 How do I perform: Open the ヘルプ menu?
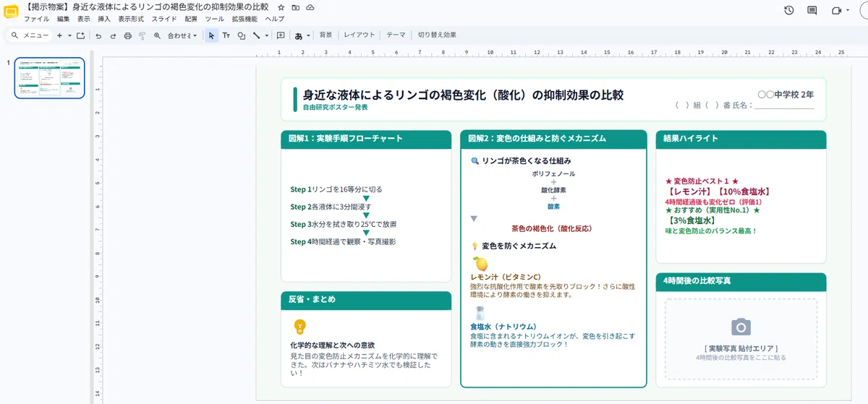pyautogui.click(x=275, y=19)
